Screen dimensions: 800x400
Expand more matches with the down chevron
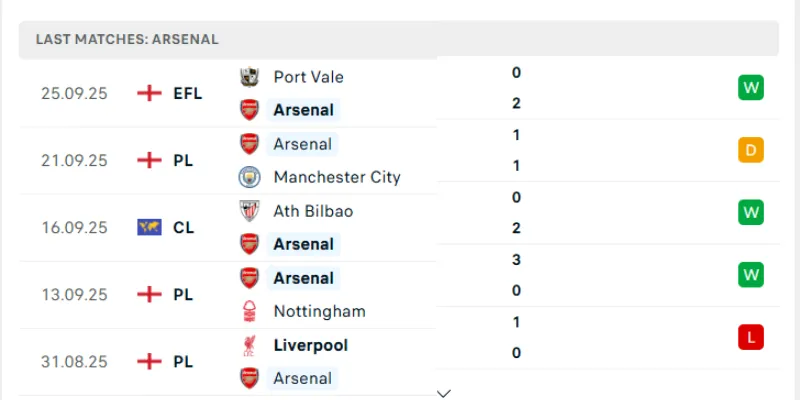point(444,393)
